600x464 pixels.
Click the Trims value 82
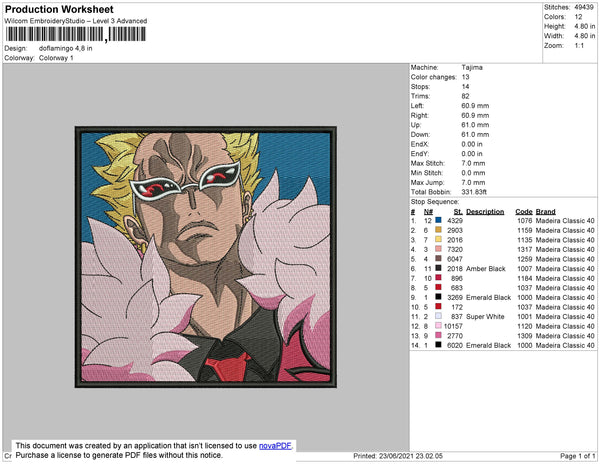(x=465, y=96)
